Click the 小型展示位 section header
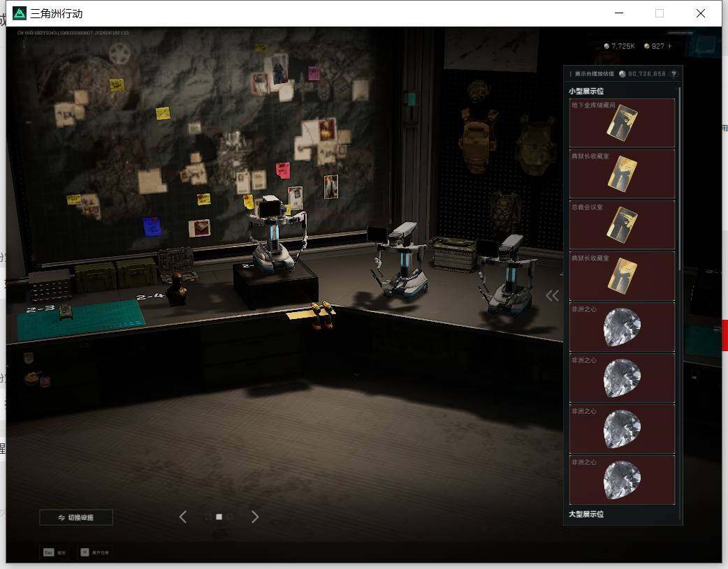Image resolution: width=728 pixels, height=569 pixels. pos(586,91)
